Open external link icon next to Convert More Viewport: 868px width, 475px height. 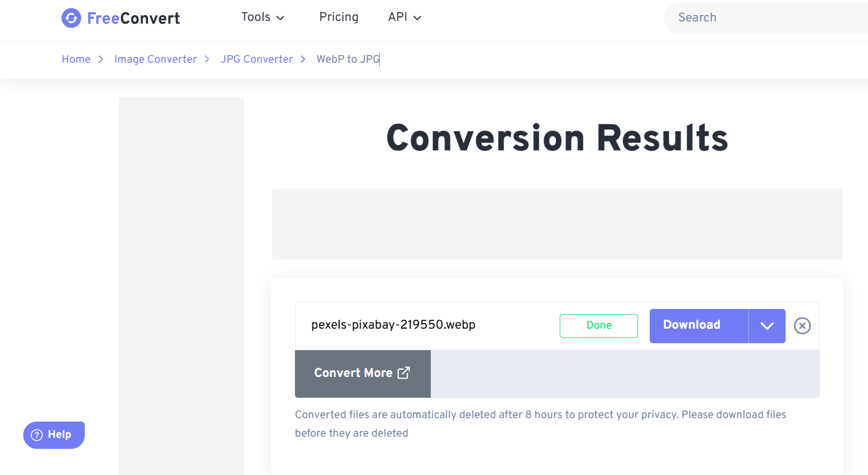coord(404,373)
